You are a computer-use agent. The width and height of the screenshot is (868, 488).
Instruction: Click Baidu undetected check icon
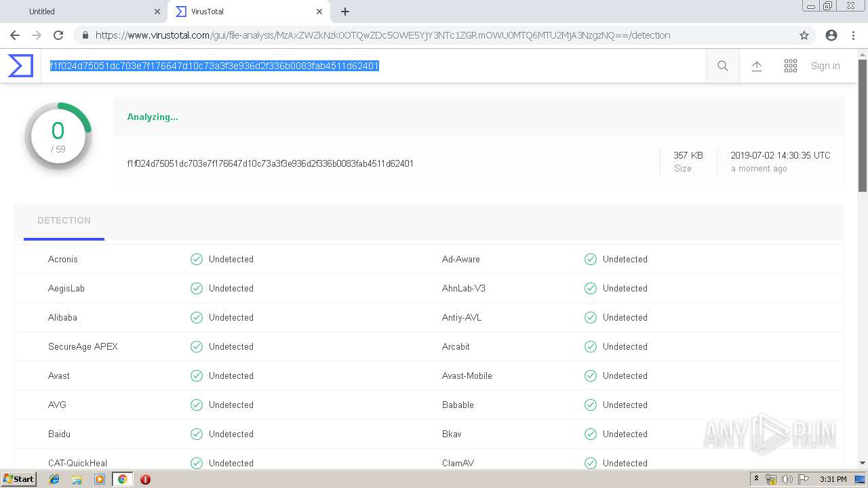point(197,434)
